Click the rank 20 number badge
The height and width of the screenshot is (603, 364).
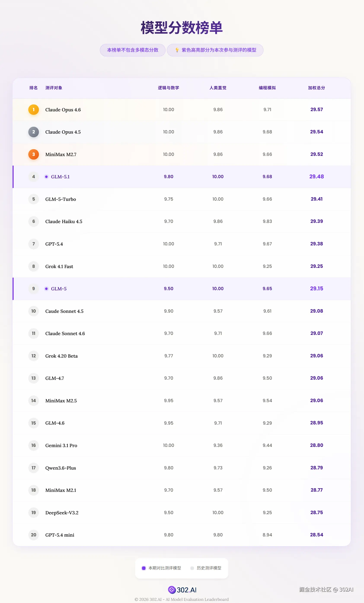click(34, 535)
